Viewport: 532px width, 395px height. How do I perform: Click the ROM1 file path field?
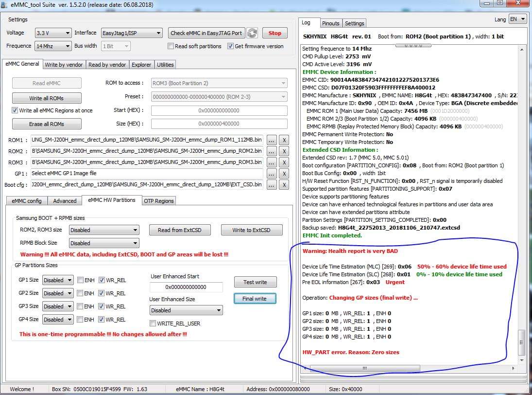[147, 140]
